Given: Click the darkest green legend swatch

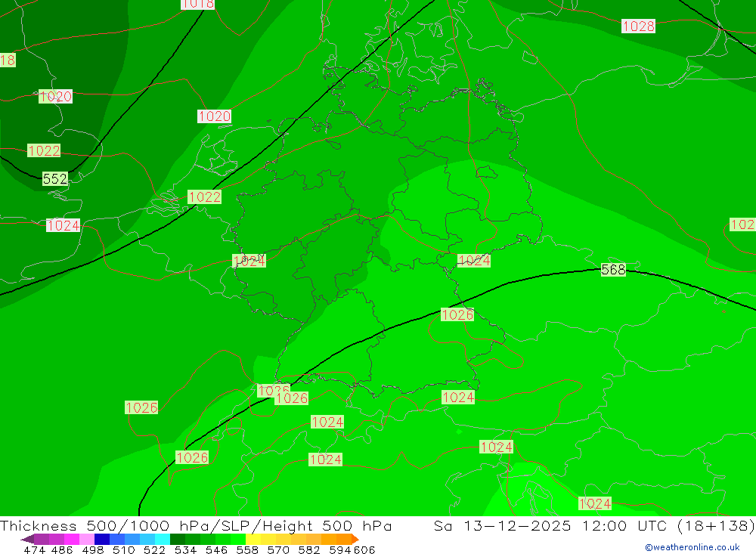Looking at the screenshot, I should (178, 539).
